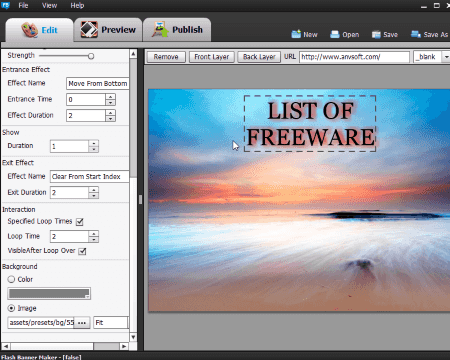Image resolution: width=450 pixels, height=360 pixels.
Task: Click the Publish tab icon
Action: pos(160,29)
